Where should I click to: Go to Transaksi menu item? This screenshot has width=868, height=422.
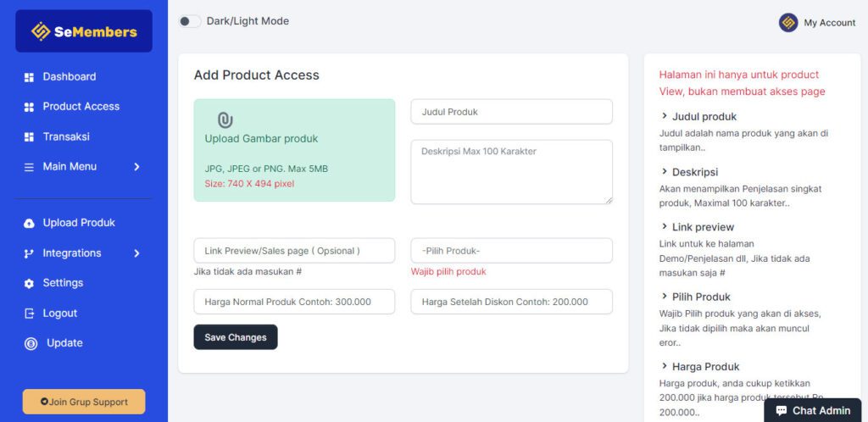pyautogui.click(x=66, y=136)
